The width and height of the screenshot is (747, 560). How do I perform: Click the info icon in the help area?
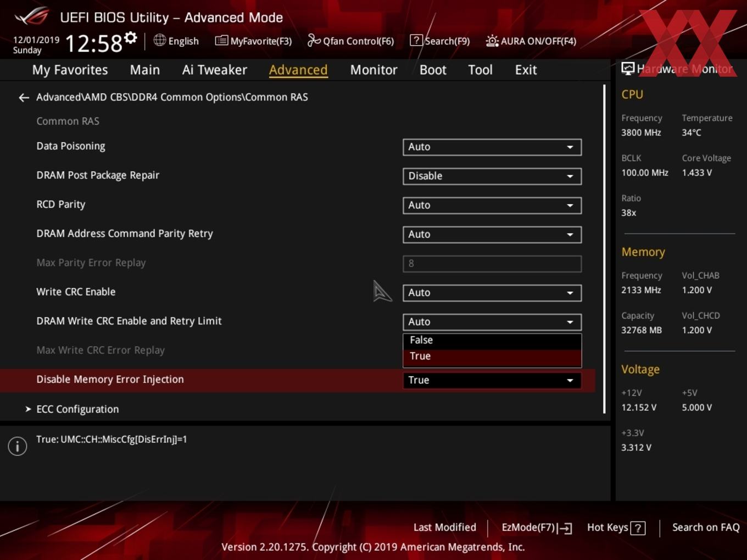(18, 446)
